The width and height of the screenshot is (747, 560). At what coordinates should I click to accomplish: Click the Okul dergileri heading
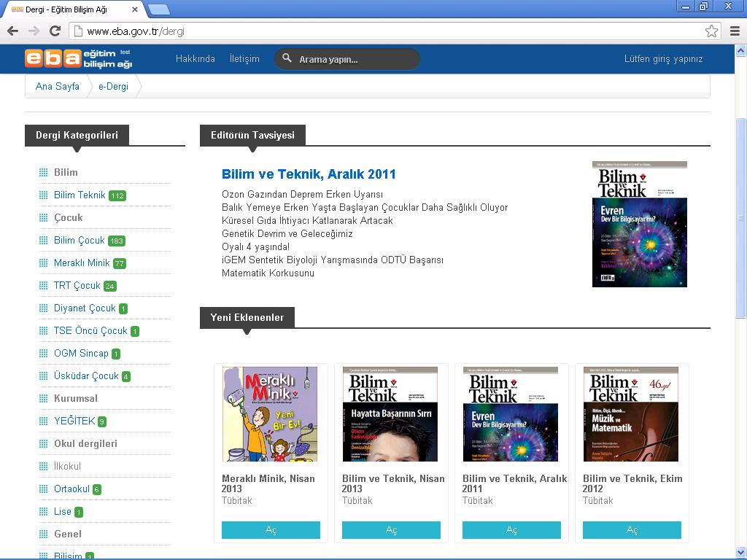(86, 443)
